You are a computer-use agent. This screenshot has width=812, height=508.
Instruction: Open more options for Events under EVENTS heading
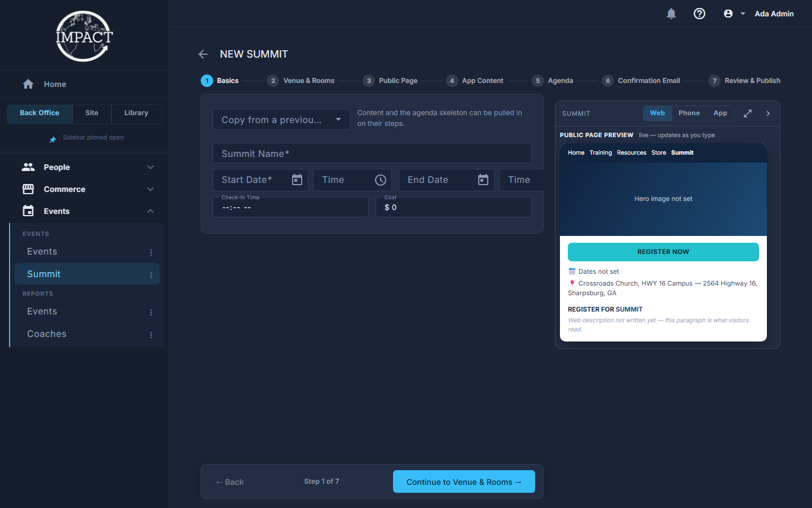pos(151,252)
